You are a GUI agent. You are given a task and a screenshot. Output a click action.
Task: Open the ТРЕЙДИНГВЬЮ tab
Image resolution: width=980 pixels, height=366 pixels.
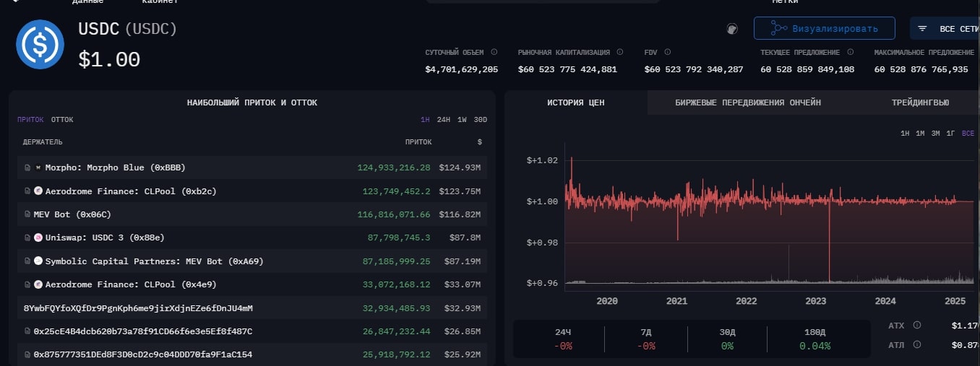(x=920, y=103)
